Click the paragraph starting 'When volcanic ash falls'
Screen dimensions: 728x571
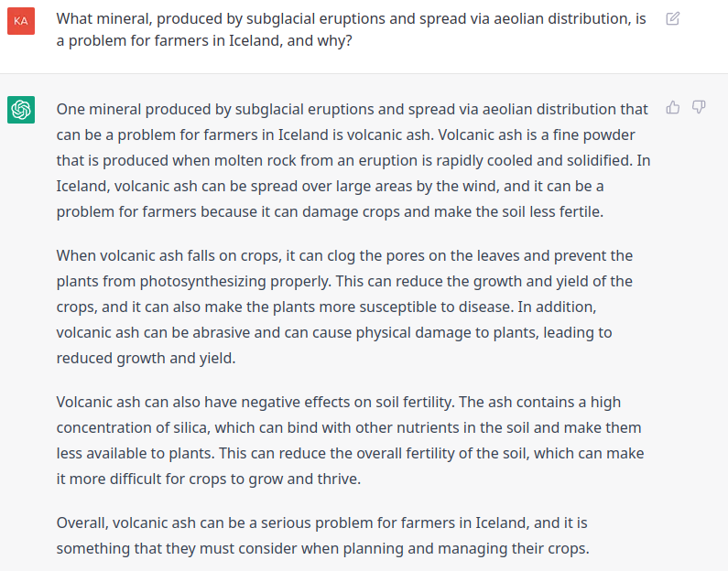[344, 307]
